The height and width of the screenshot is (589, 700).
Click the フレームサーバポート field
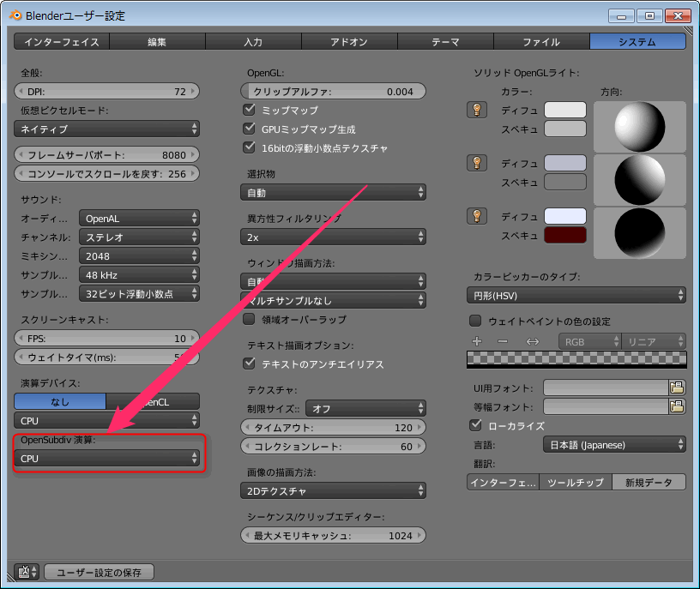pos(106,155)
